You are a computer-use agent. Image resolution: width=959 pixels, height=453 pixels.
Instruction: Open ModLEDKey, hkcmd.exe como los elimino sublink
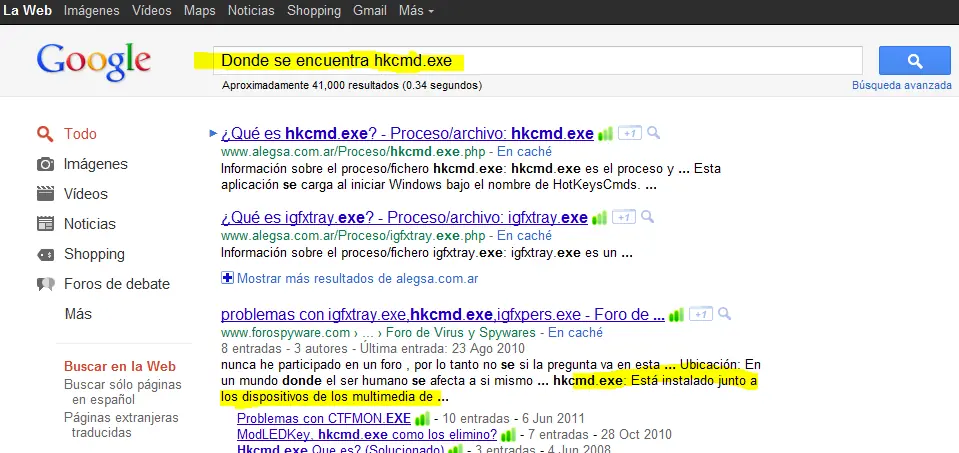[x=367, y=435]
